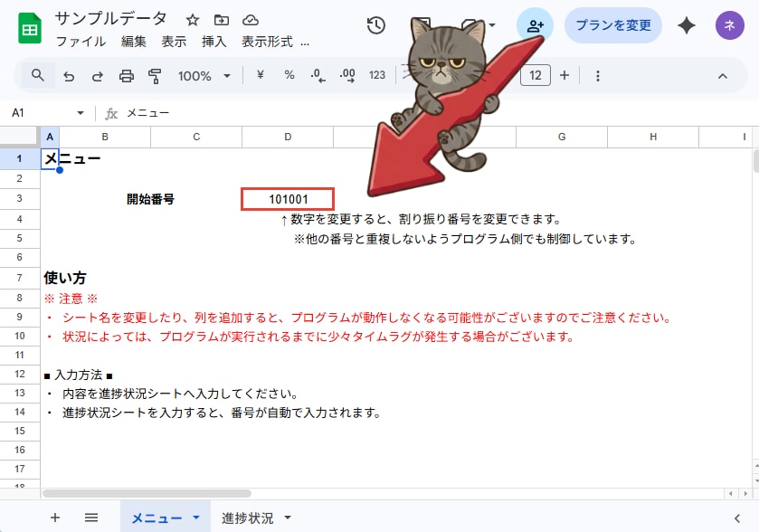Image resolution: width=759 pixels, height=532 pixels.
Task: Check the cloud save status icon
Action: click(251, 20)
